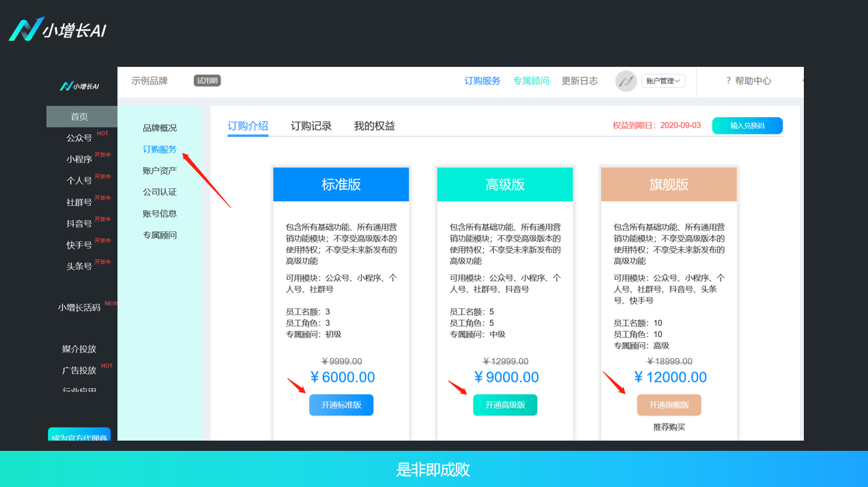Screen dimensions: 868x487
Task: Click the ¥12000.00 price
Action: [670, 377]
